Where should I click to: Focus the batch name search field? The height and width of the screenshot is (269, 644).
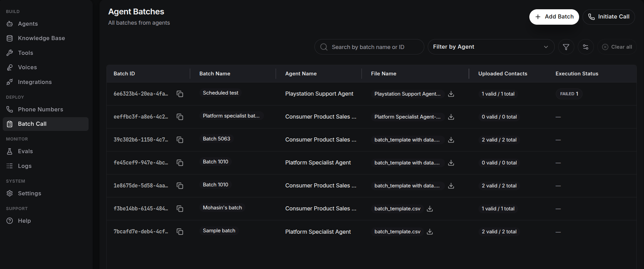pos(369,47)
